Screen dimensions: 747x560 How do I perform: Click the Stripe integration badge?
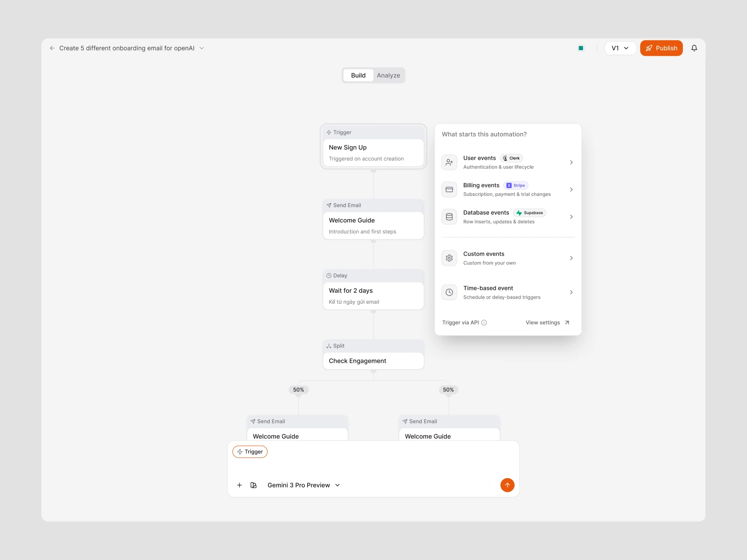click(x=516, y=185)
